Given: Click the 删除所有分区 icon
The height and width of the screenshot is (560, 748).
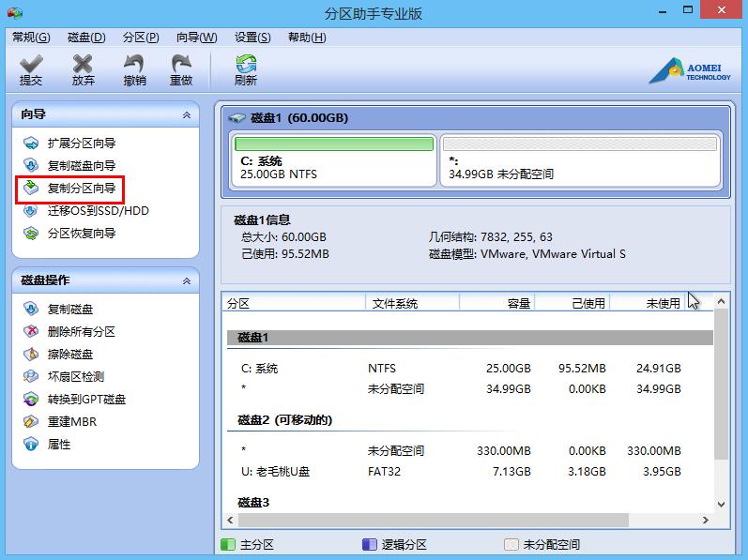Looking at the screenshot, I should click(x=31, y=331).
